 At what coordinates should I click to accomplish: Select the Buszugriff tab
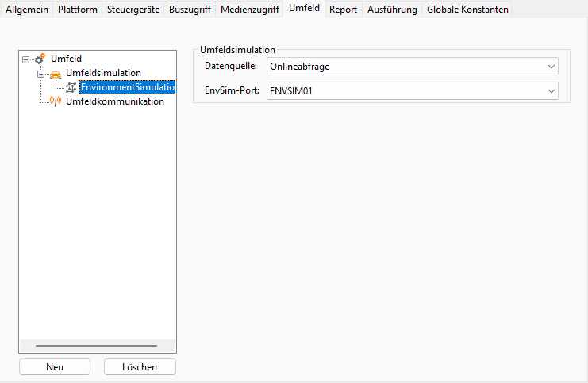190,10
